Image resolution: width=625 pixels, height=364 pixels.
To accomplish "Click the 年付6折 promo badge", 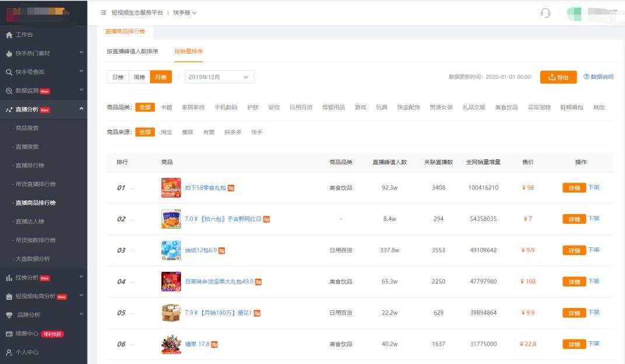I will click(53, 334).
